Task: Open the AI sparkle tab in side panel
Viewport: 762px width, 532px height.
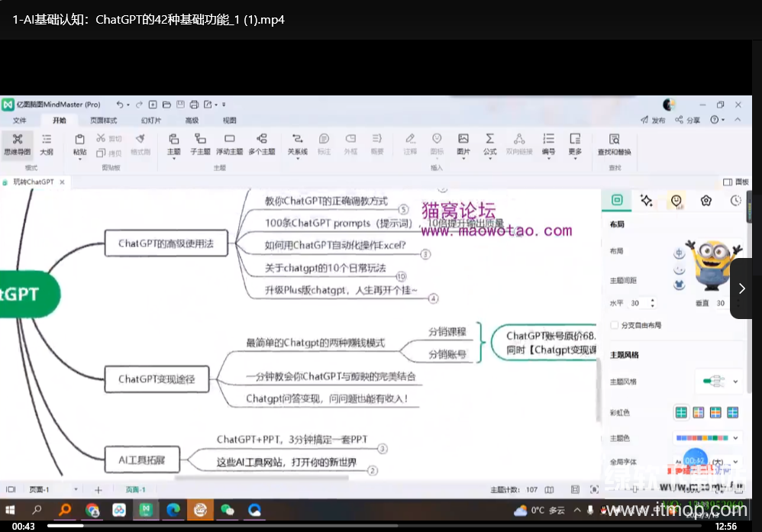Action: (x=646, y=201)
